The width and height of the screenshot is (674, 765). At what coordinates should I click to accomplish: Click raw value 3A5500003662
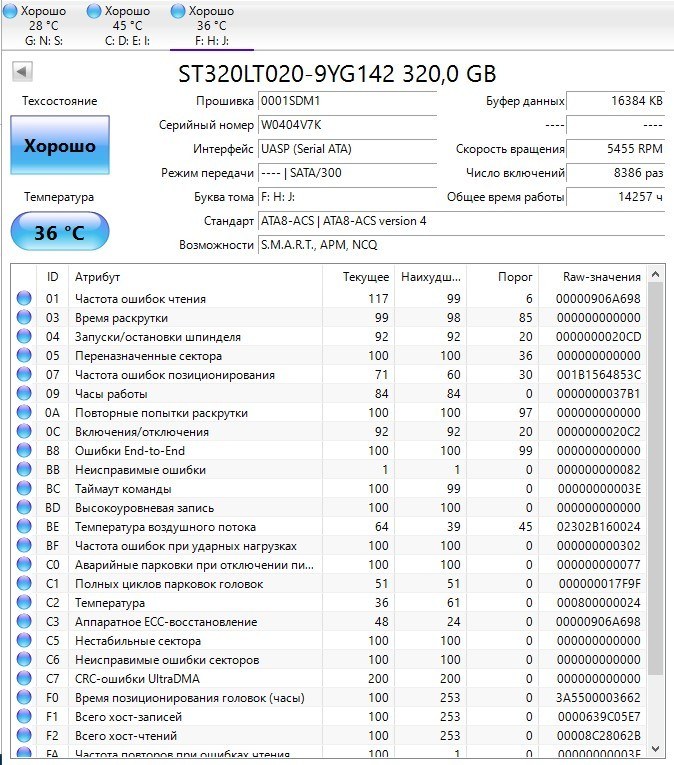click(599, 698)
